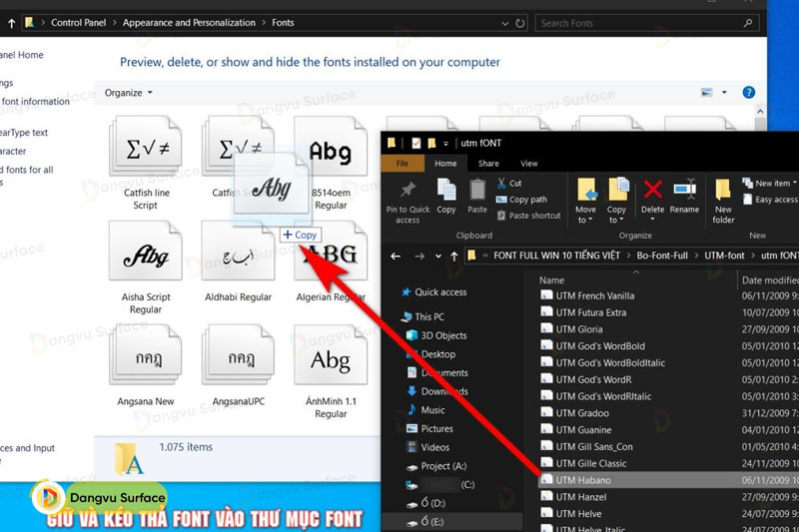Select Paste shortcut in the ribbon
The height and width of the screenshot is (532, 799).
point(528,216)
